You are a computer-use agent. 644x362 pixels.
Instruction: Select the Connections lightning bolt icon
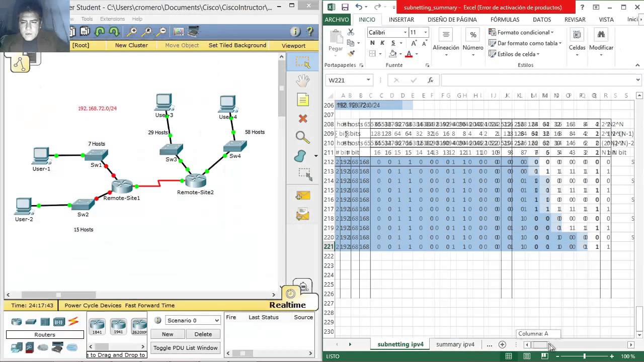point(73,321)
